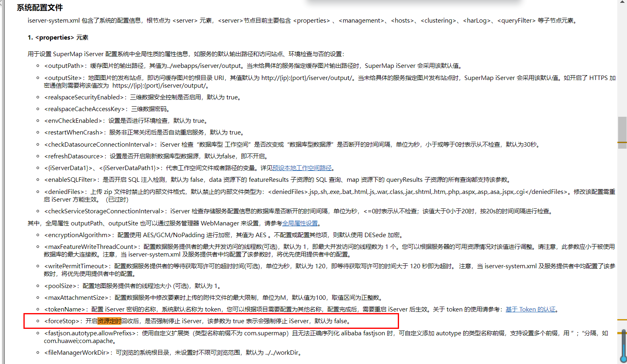Click the <tokenName> entry text
The width and height of the screenshot is (627, 364).
(x=302, y=309)
